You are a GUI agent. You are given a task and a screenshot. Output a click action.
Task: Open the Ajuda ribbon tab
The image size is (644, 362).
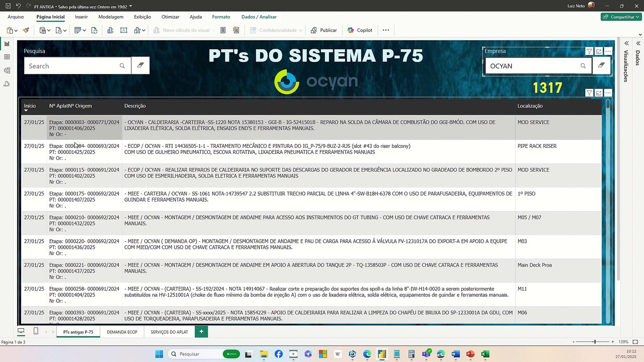pyautogui.click(x=196, y=17)
